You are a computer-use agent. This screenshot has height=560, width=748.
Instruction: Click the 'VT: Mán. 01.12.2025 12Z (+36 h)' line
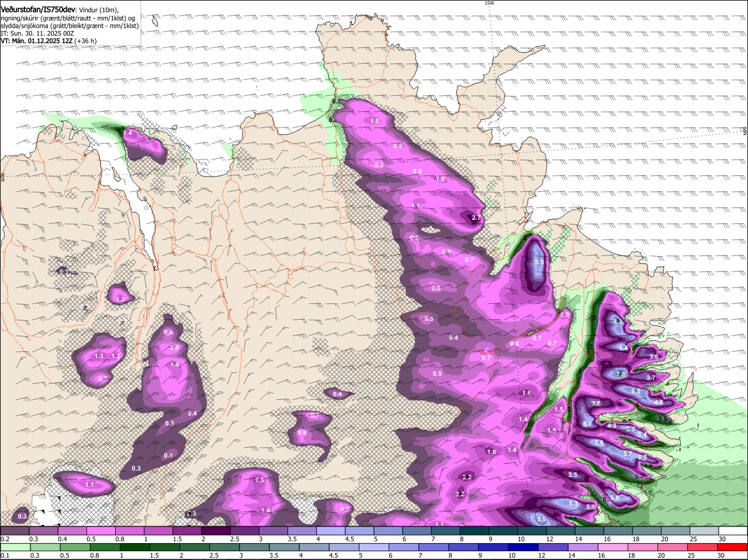click(49, 41)
